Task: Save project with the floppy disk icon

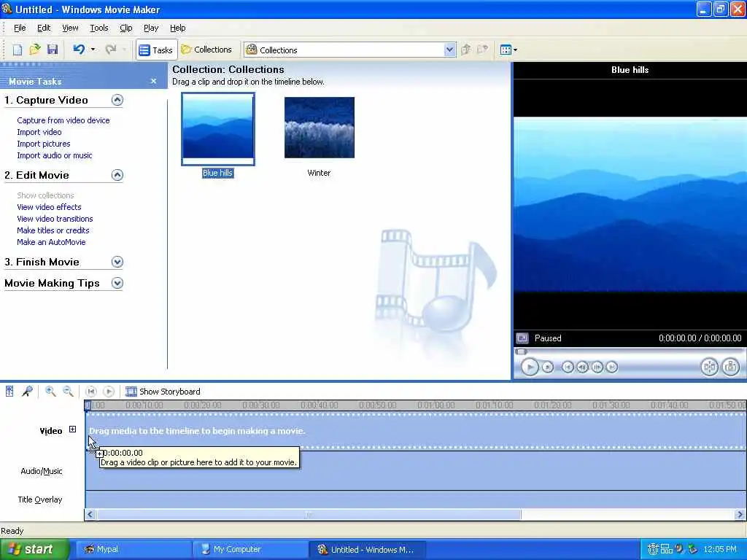Action: point(53,50)
